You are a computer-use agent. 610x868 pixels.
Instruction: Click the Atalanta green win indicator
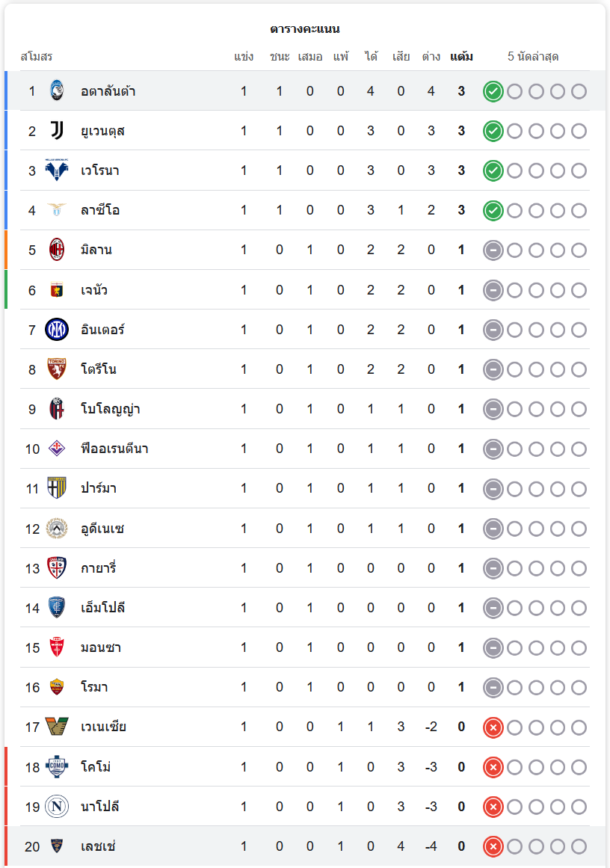coord(493,91)
